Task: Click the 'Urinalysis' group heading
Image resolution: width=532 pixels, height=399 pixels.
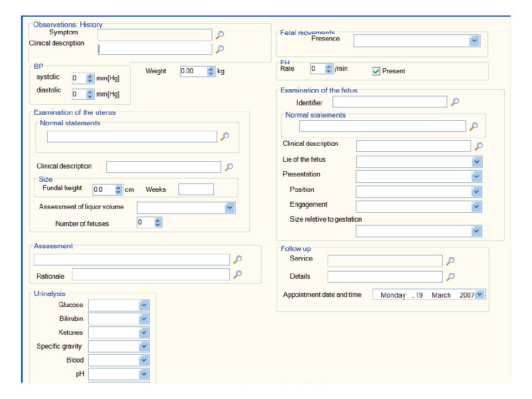Action: coord(49,294)
